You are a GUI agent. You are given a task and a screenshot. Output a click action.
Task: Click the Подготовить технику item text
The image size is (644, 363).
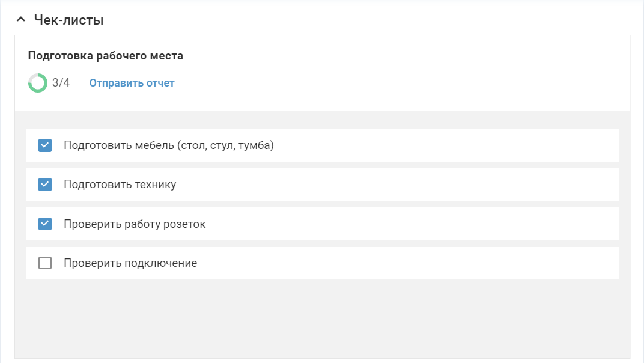(120, 185)
